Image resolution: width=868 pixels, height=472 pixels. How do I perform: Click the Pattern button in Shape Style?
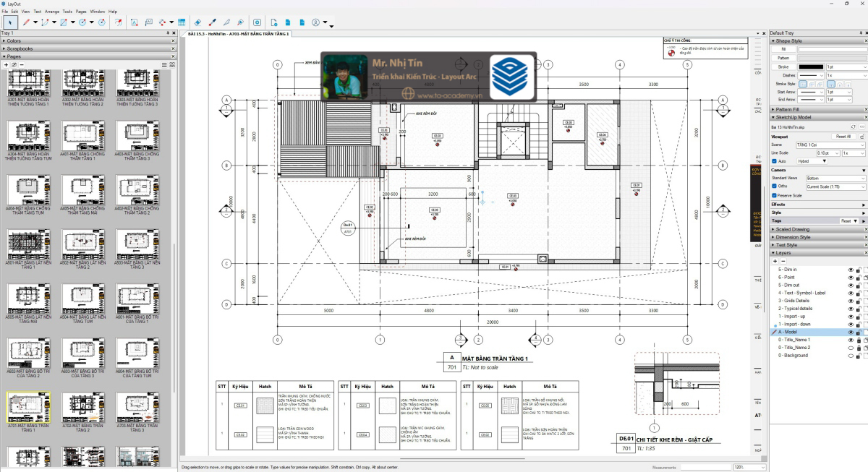coord(783,58)
